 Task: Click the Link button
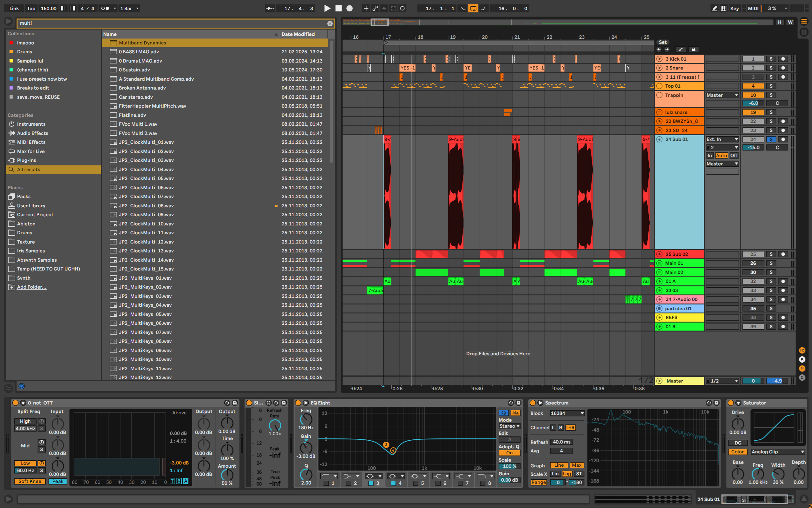coord(14,8)
